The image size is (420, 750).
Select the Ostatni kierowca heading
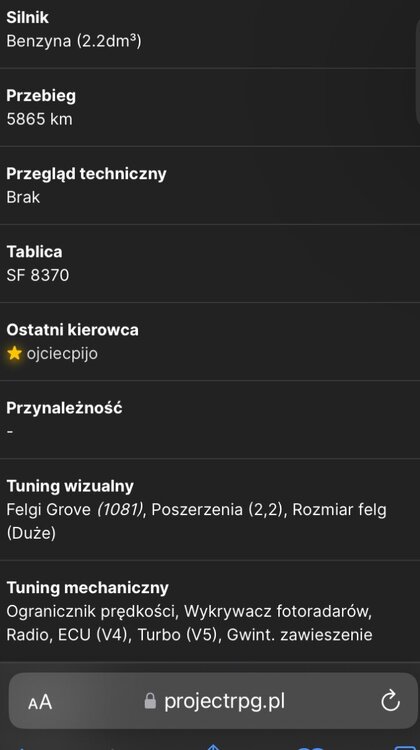click(x=72, y=330)
